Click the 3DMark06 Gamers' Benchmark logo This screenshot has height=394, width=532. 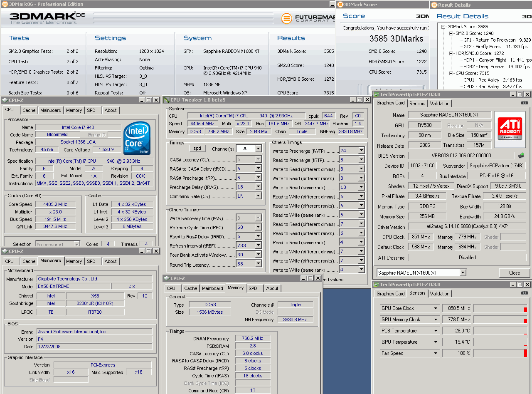coord(47,17)
